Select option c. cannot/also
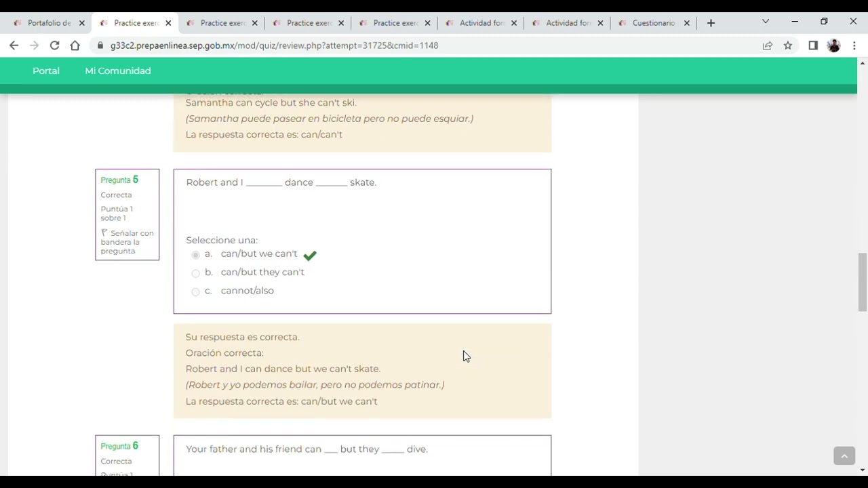The image size is (868, 488). click(x=195, y=291)
